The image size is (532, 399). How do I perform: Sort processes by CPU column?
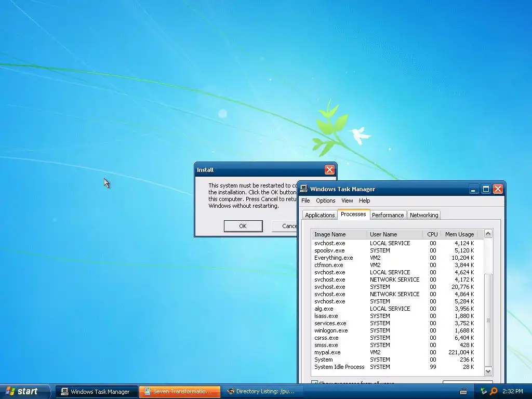pos(432,234)
